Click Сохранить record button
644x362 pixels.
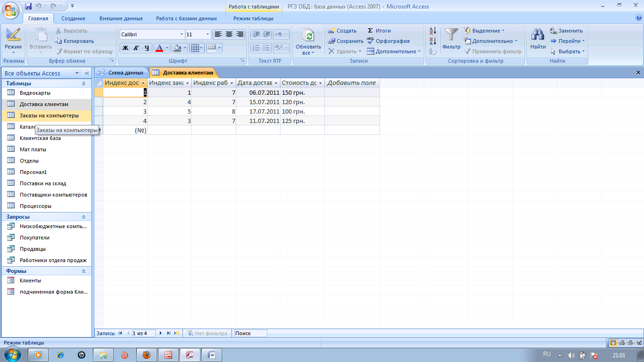[x=346, y=41]
